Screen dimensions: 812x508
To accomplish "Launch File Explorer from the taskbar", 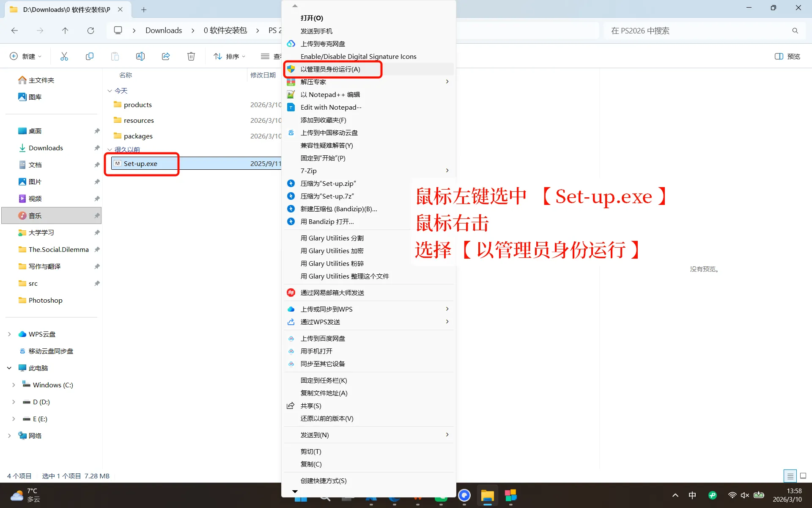I will [x=487, y=495].
